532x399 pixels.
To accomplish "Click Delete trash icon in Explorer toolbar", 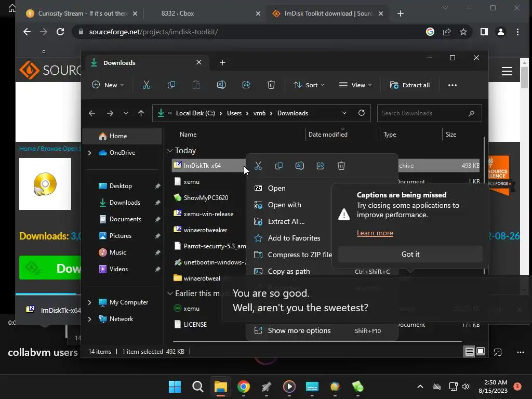I will click(271, 85).
